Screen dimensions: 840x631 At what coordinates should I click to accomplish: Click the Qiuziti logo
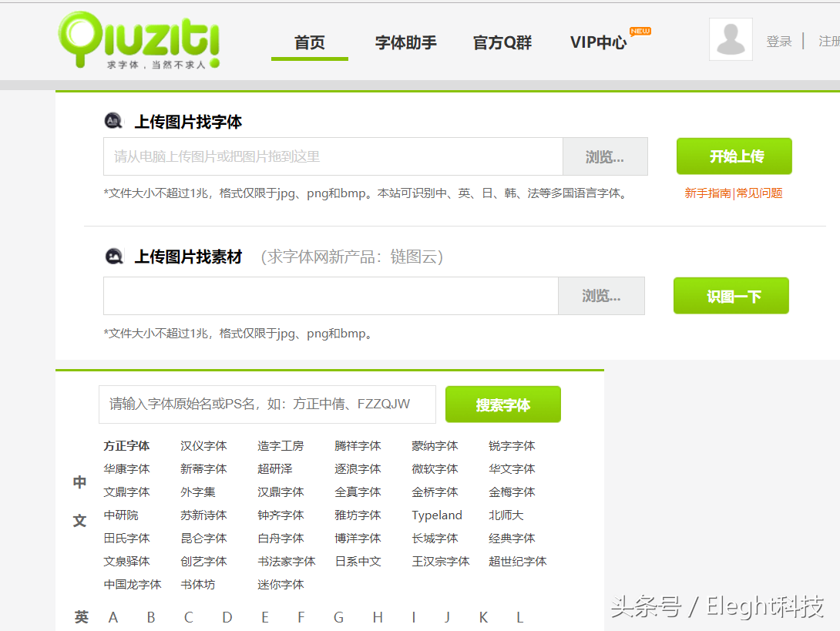click(x=139, y=40)
